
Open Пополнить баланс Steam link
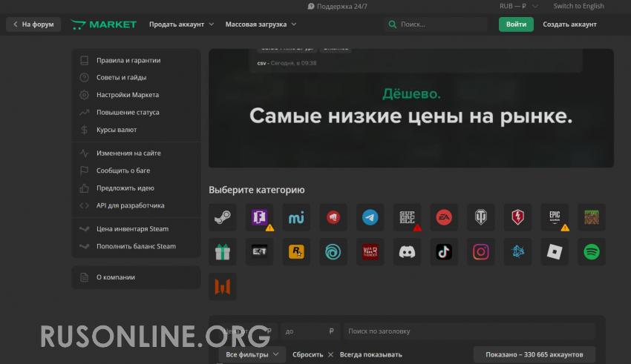pos(136,246)
